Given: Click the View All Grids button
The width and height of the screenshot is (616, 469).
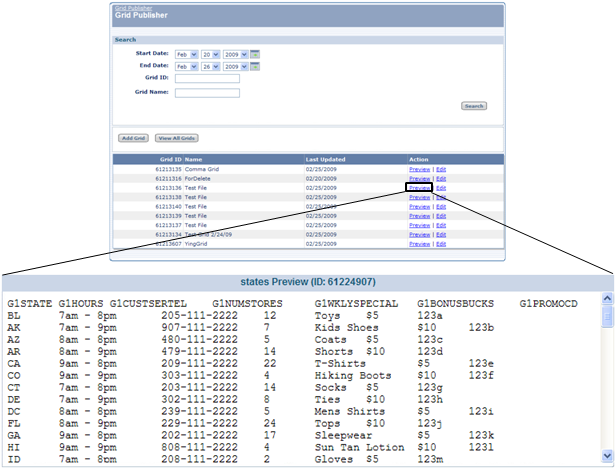Looking at the screenshot, I should coord(175,137).
